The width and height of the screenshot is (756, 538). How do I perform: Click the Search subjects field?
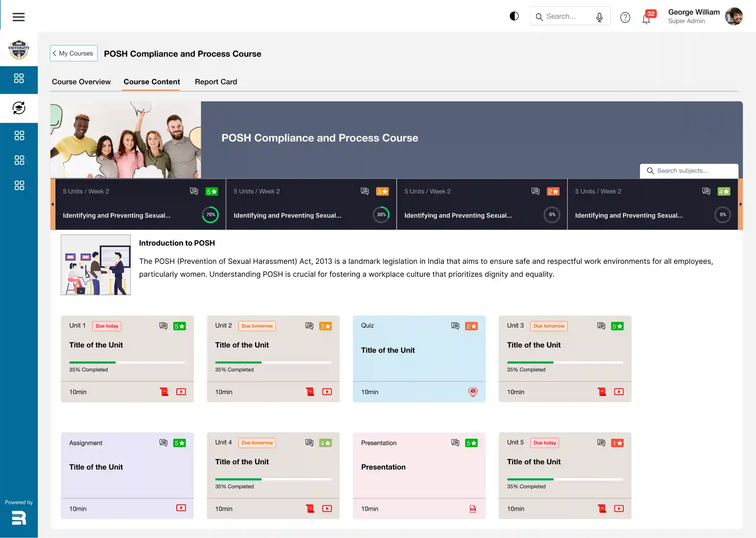click(689, 171)
